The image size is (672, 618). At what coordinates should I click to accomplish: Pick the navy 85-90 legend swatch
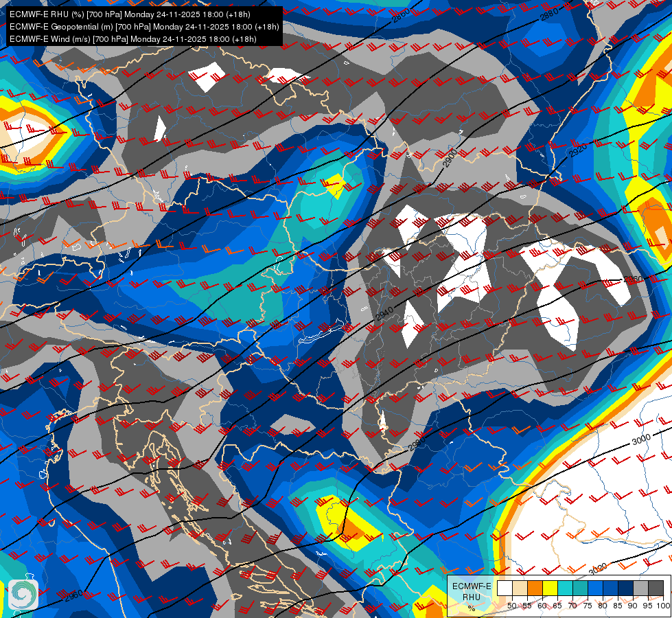pyautogui.click(x=625, y=588)
